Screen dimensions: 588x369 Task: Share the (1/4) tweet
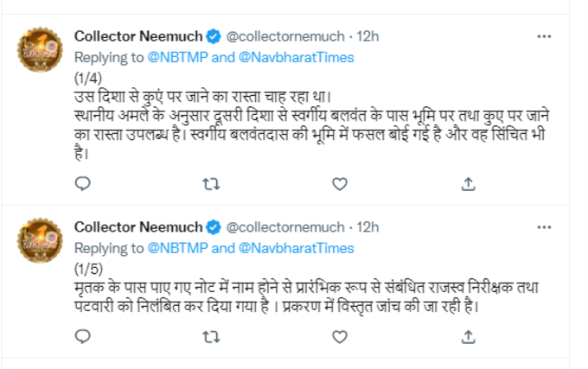pos(469,184)
